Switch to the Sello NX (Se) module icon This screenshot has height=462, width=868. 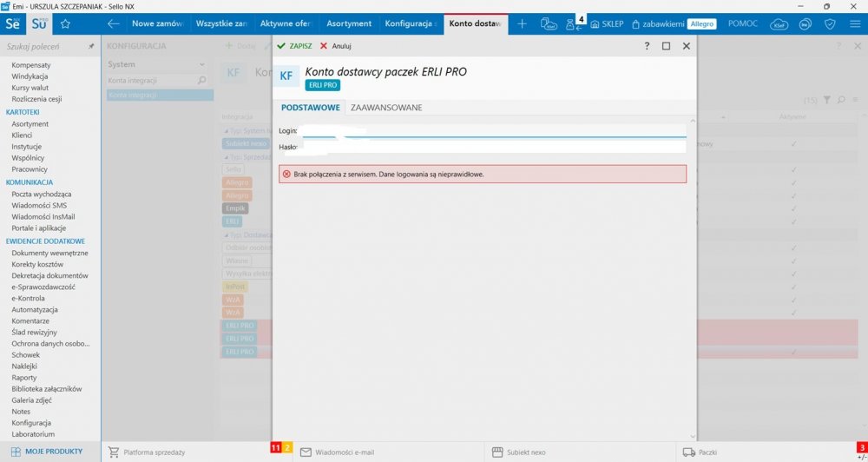pos(13,23)
